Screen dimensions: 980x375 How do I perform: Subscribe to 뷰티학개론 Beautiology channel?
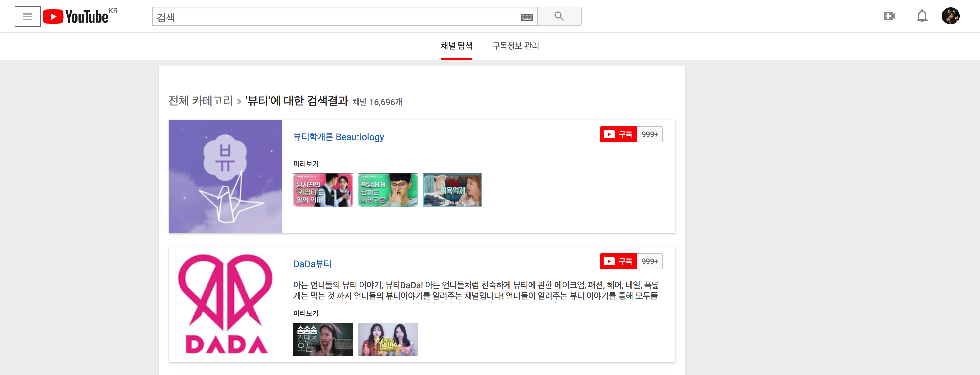618,134
